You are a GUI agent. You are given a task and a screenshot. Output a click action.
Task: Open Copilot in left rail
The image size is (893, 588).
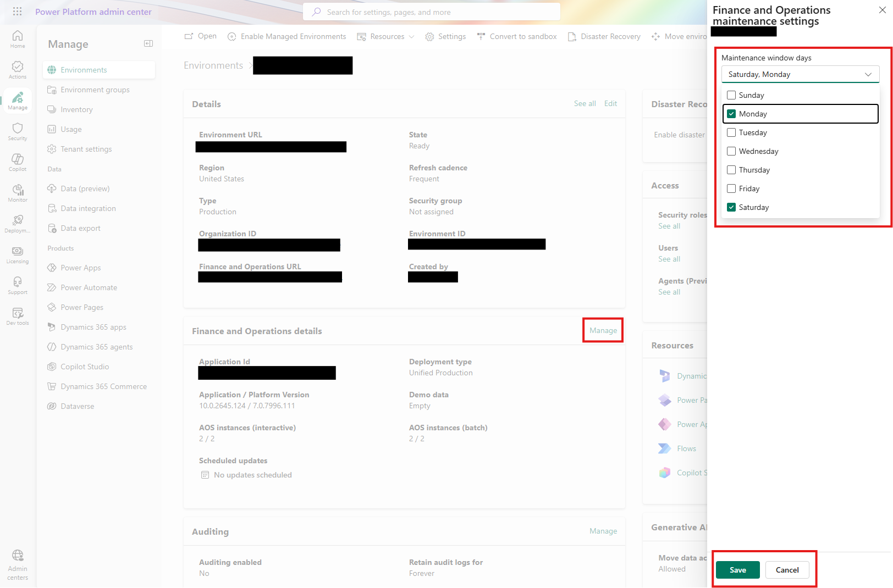[18, 162]
